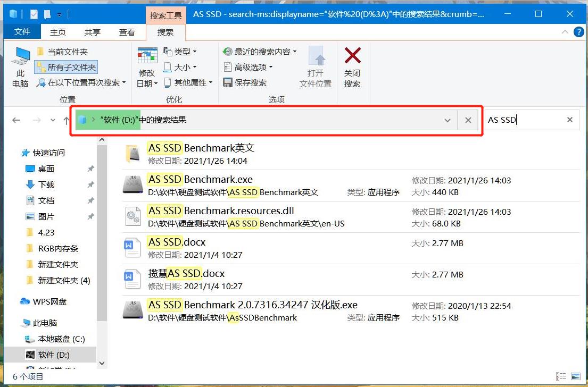Click the Search Tools contextual tab
Viewport: 588px width, 387px height.
pos(165,15)
